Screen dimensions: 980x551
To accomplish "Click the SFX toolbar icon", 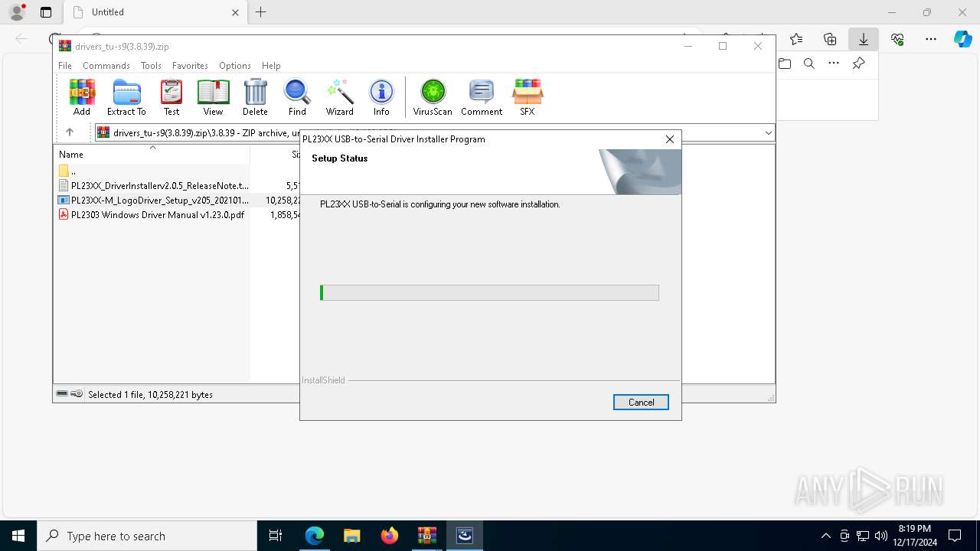I will (x=528, y=97).
